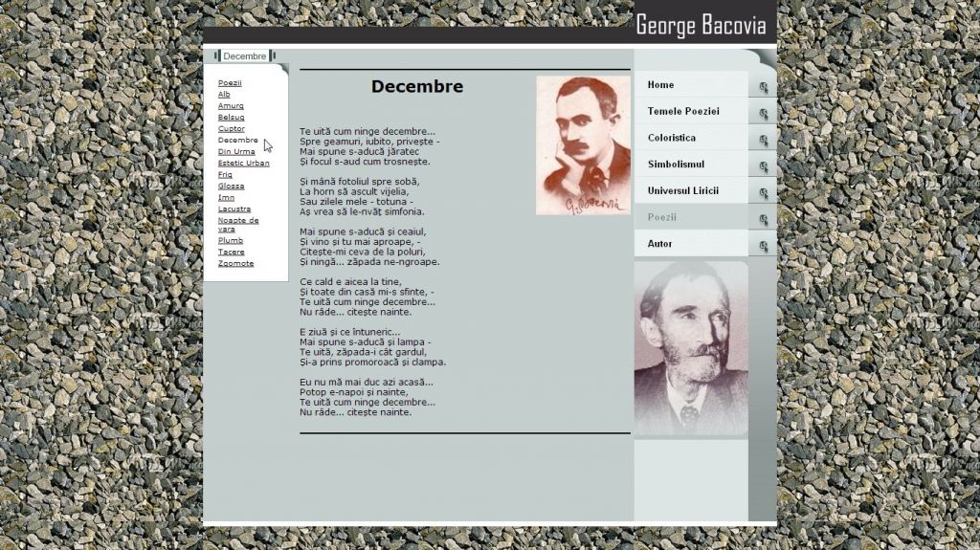Hit the icon beside Universul Liricii

[x=763, y=193]
